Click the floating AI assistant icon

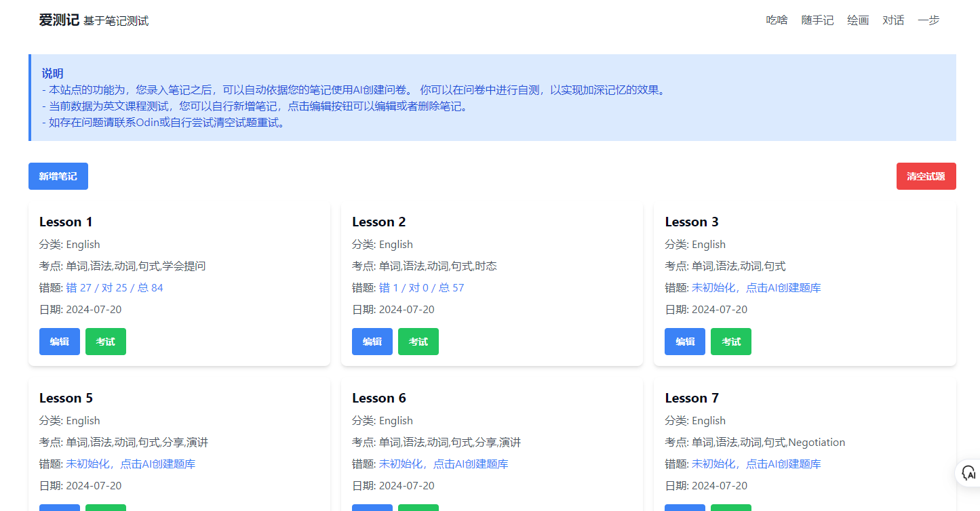[x=968, y=473]
